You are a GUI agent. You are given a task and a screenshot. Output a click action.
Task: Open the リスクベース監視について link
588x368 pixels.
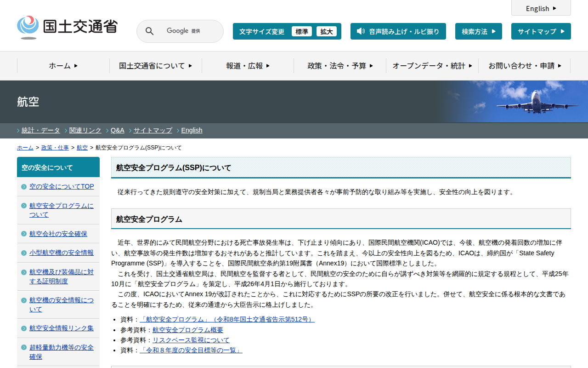coord(191,340)
